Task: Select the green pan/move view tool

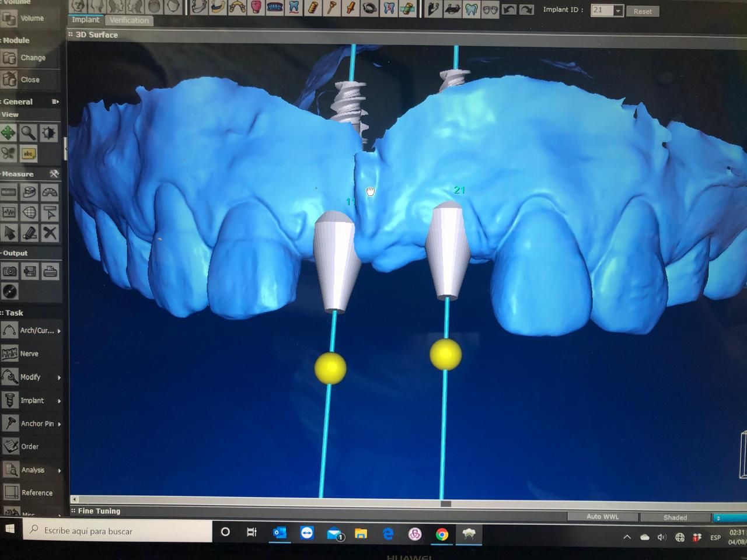Action: click(x=9, y=133)
